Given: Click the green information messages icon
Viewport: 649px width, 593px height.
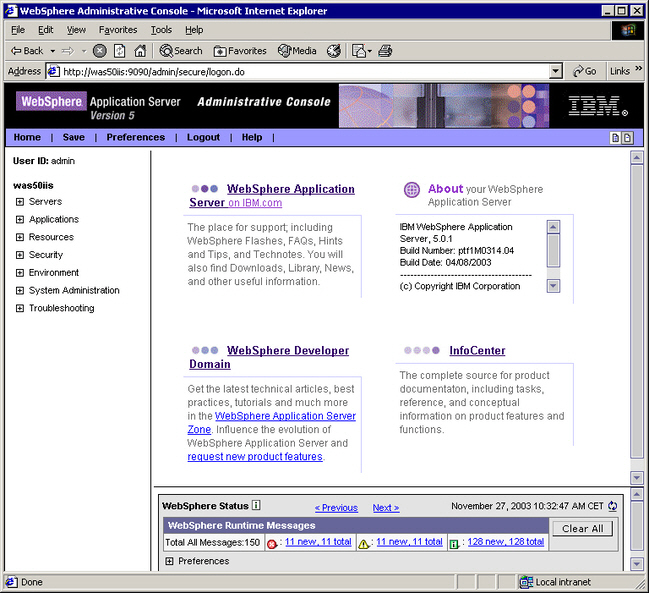Looking at the screenshot, I should pos(454,544).
